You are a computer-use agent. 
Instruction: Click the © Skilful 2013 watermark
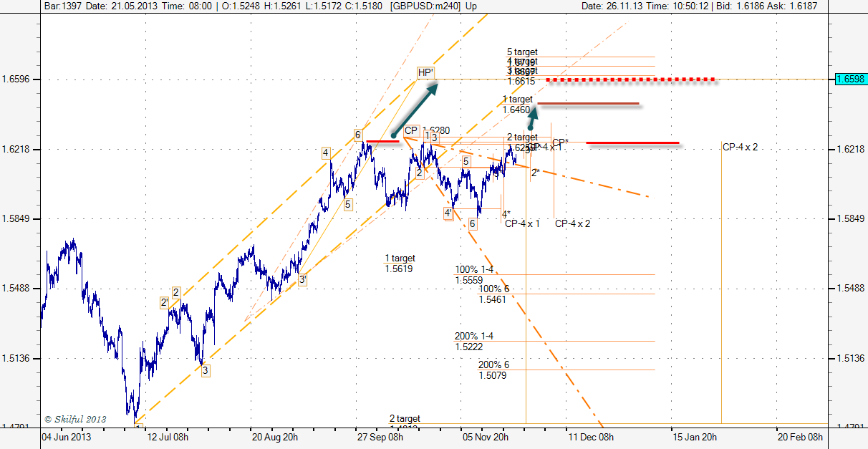pos(75,419)
